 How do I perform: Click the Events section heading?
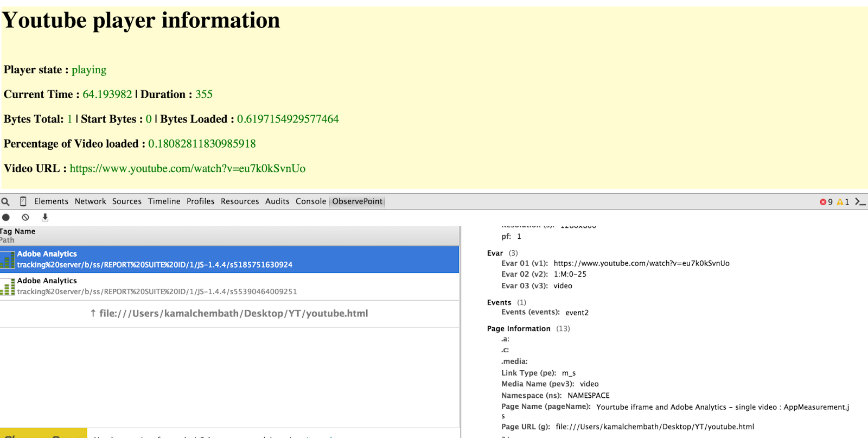pos(499,302)
